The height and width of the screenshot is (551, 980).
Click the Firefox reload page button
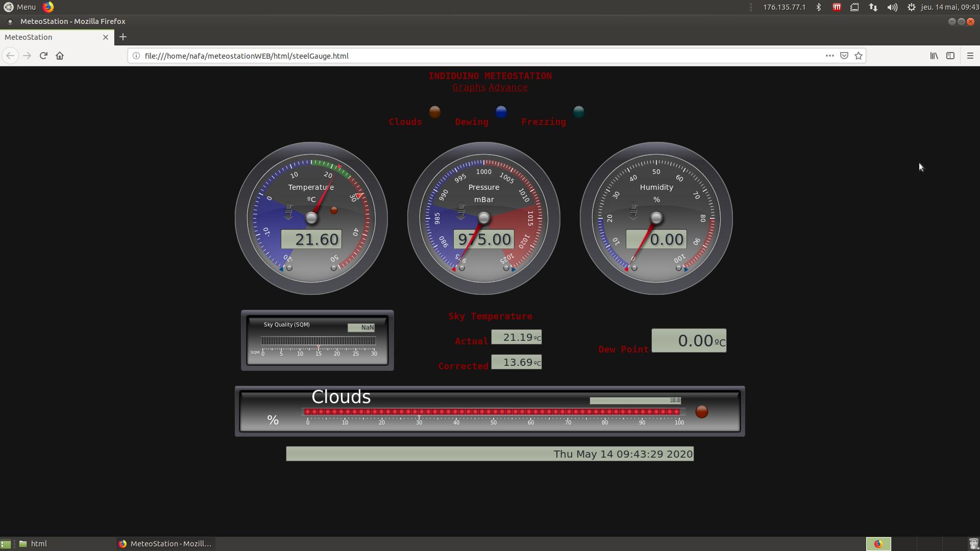(x=43, y=56)
